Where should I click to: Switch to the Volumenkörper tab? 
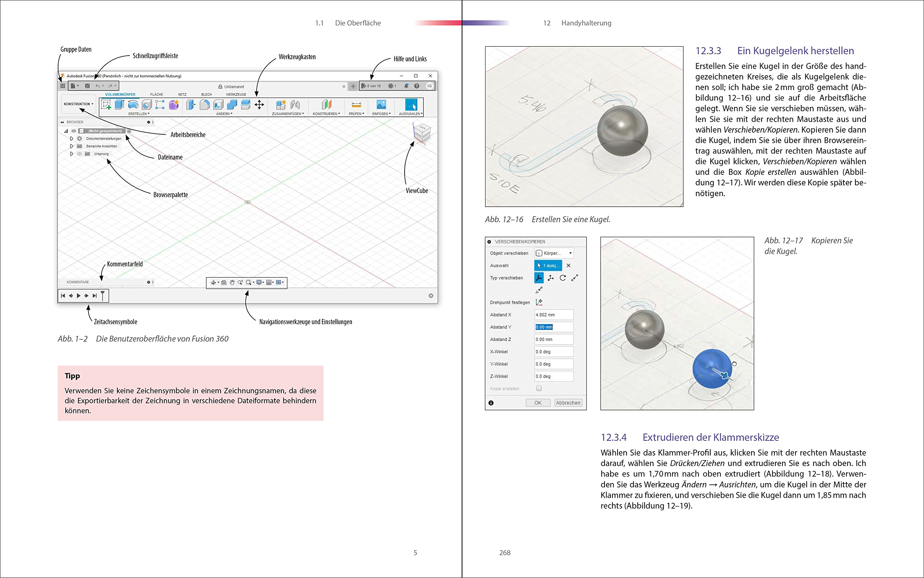pos(120,94)
